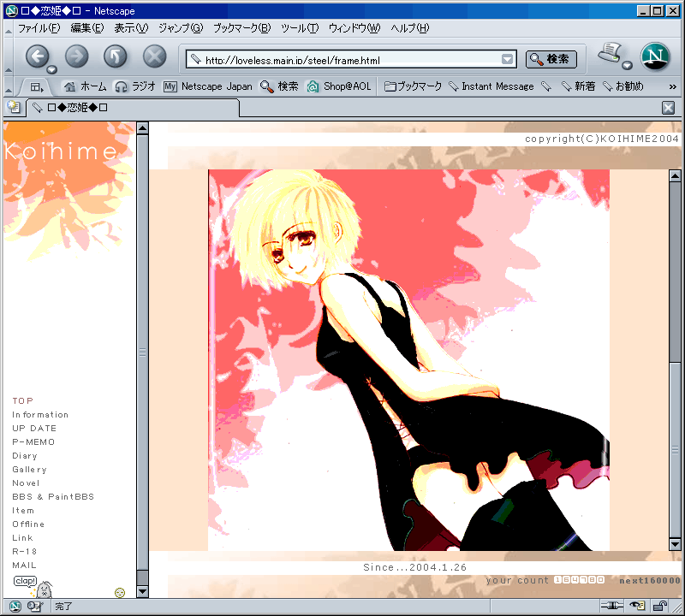Click the image frame scroll up arrow

click(x=675, y=176)
